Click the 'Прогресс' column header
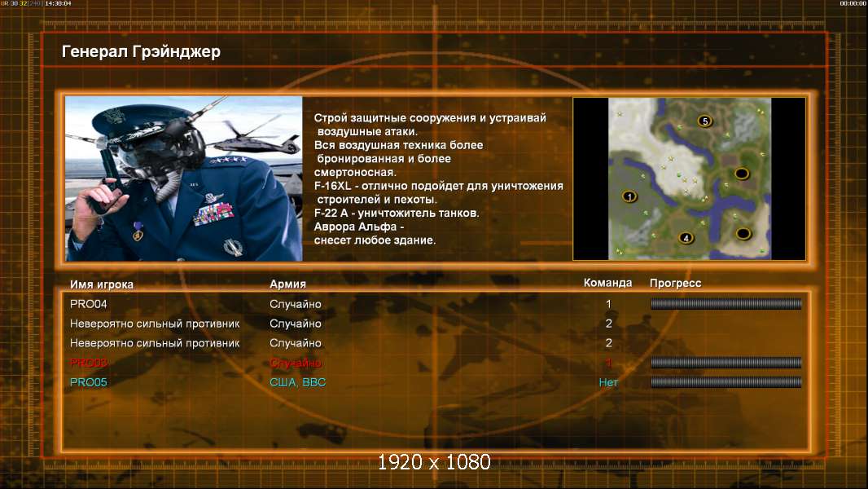 coord(675,283)
